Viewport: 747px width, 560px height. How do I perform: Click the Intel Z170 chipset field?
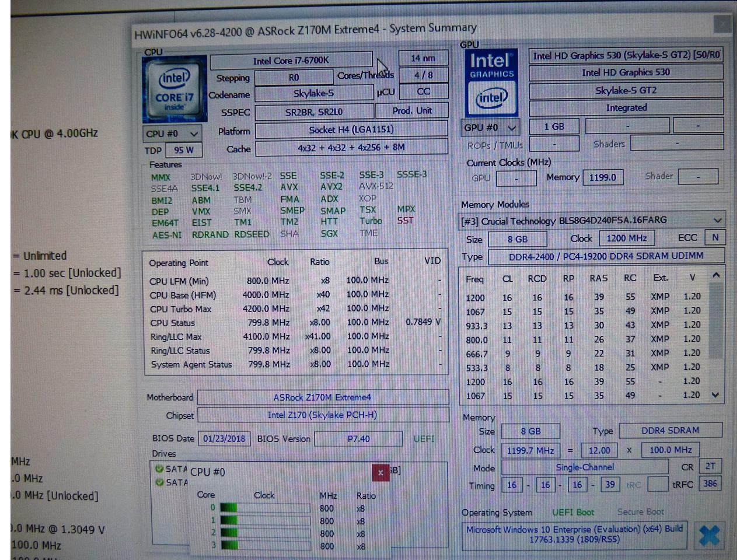click(322, 415)
